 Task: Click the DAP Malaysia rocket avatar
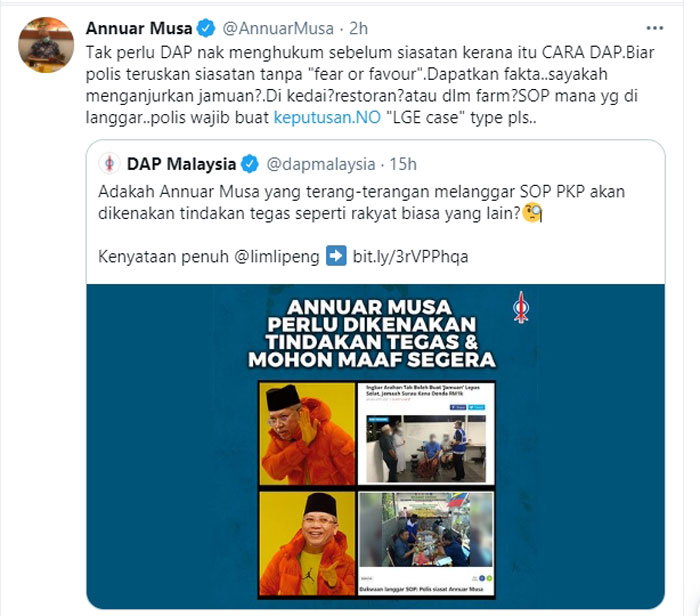[x=109, y=164]
